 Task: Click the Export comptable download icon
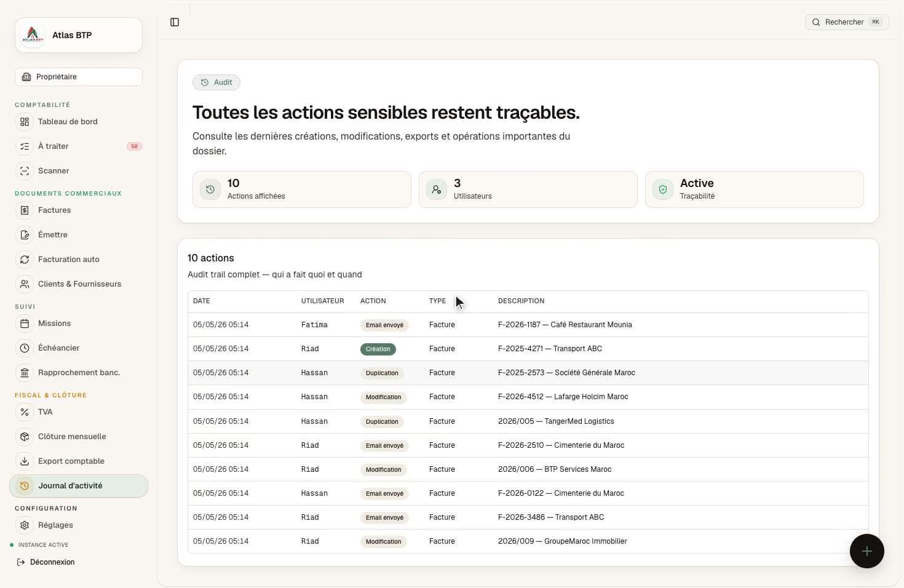(25, 461)
